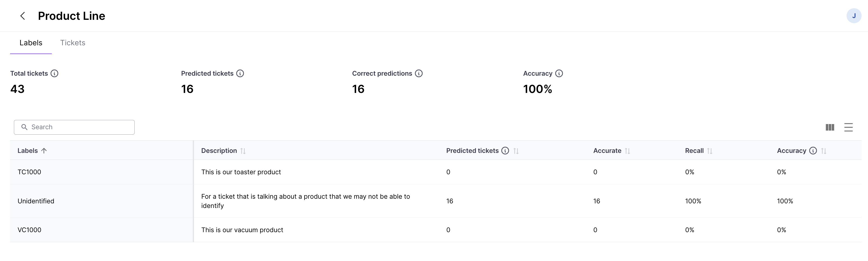This screenshot has height=261, width=868.
Task: Click the Description column header text
Action: point(219,151)
